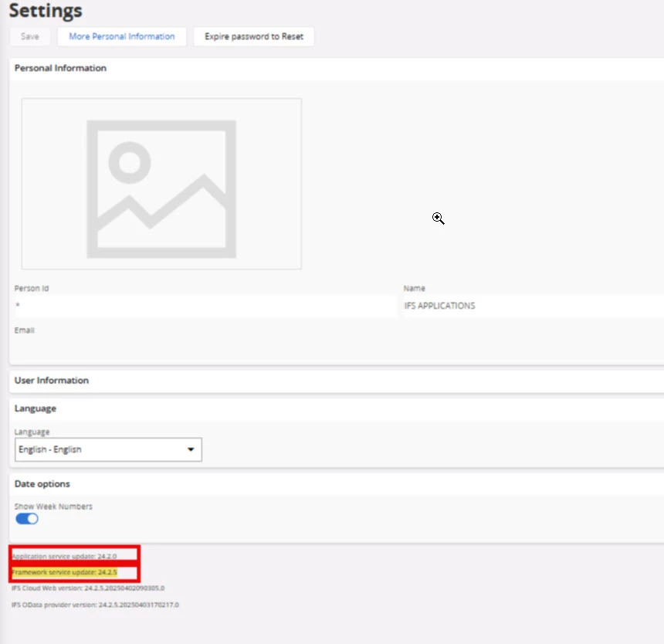Click the disabled Save button
The image size is (664, 644).
29,36
